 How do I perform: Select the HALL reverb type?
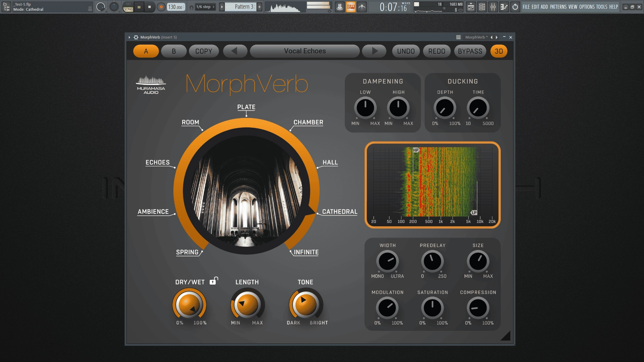pyautogui.click(x=330, y=162)
